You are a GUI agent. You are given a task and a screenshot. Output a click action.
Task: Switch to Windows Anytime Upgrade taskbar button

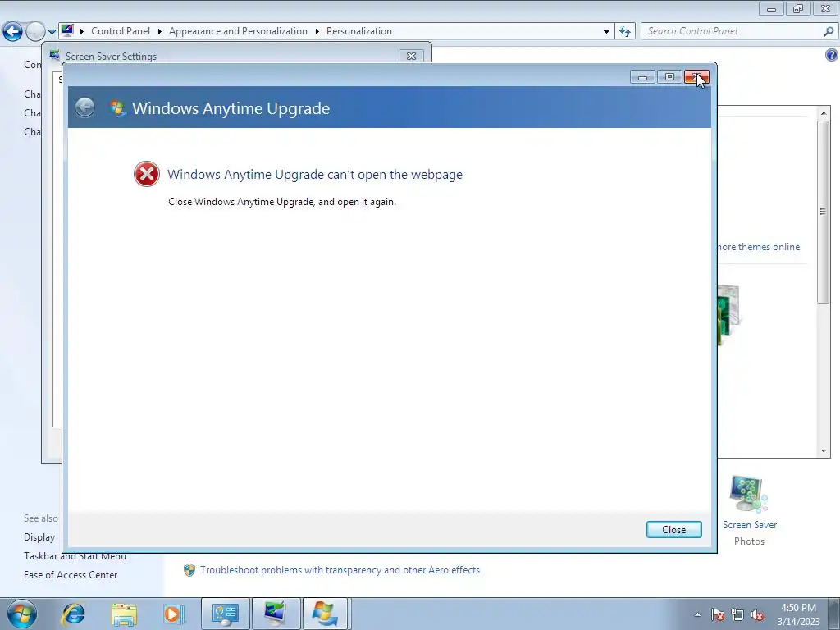pyautogui.click(x=326, y=614)
